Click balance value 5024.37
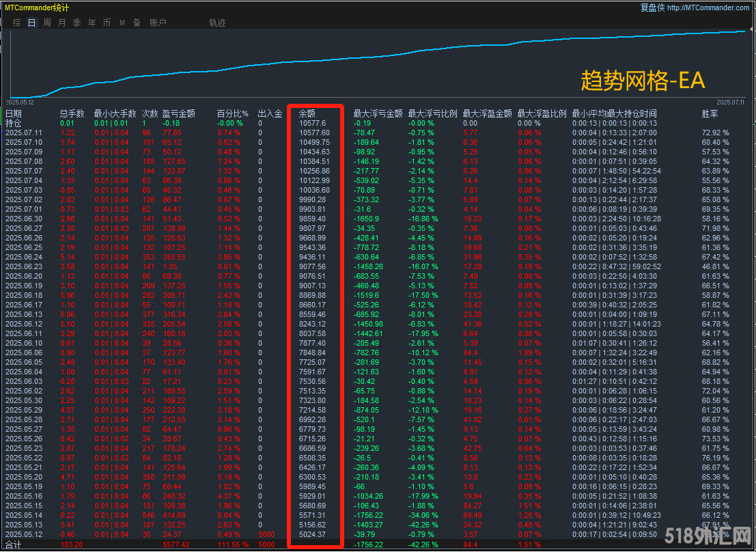Viewport: 756px width, 552px height. [312, 534]
